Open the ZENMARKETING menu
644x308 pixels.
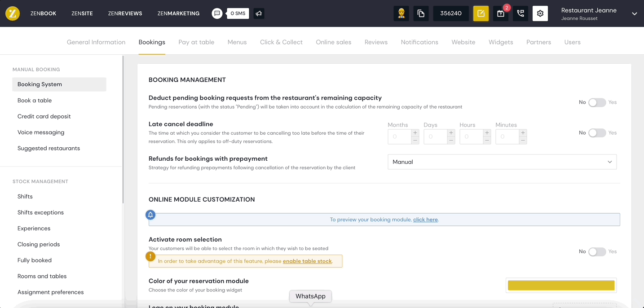(178, 13)
